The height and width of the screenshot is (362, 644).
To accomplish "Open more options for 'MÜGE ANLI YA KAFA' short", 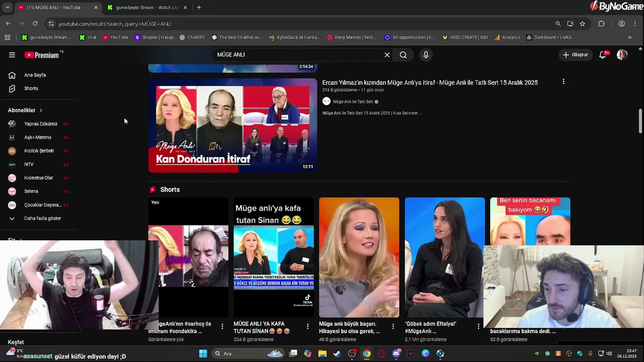I will pyautogui.click(x=307, y=327).
